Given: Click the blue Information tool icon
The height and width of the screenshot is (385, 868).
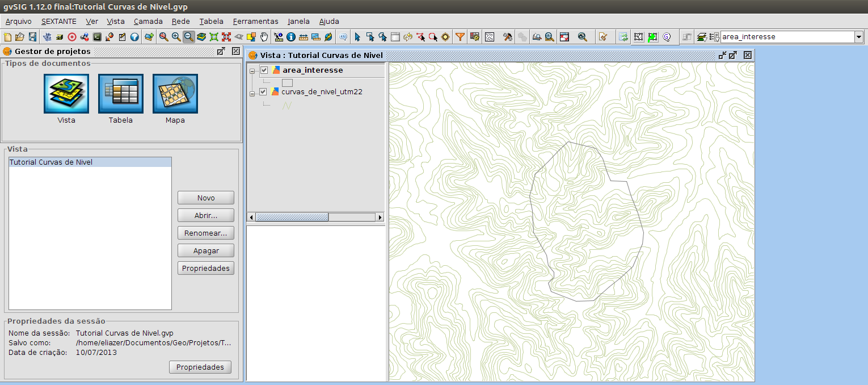Looking at the screenshot, I should click(x=291, y=37).
